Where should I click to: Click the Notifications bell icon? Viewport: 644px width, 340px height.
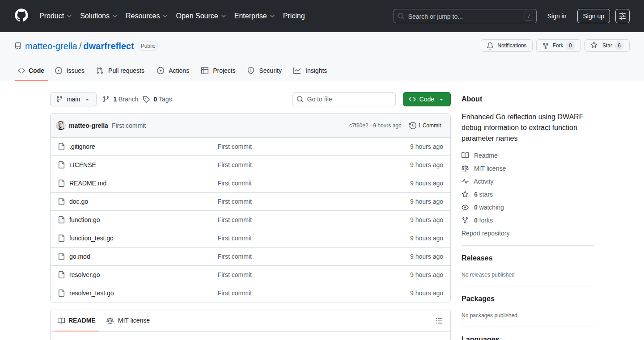click(490, 46)
